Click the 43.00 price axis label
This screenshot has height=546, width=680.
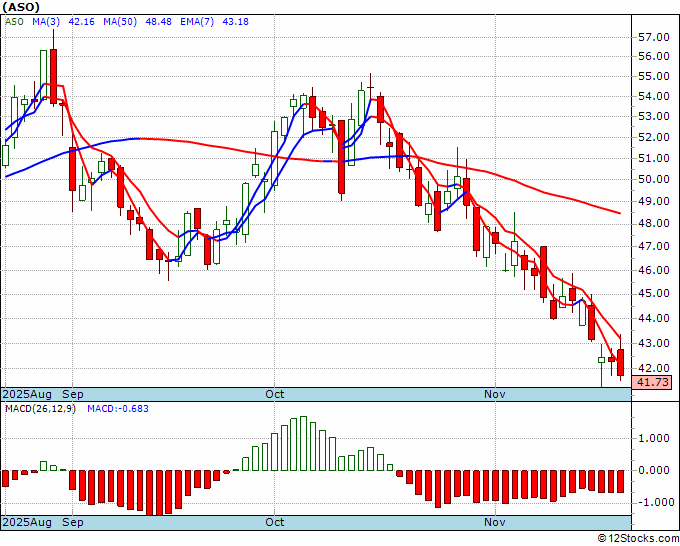[x=654, y=343]
